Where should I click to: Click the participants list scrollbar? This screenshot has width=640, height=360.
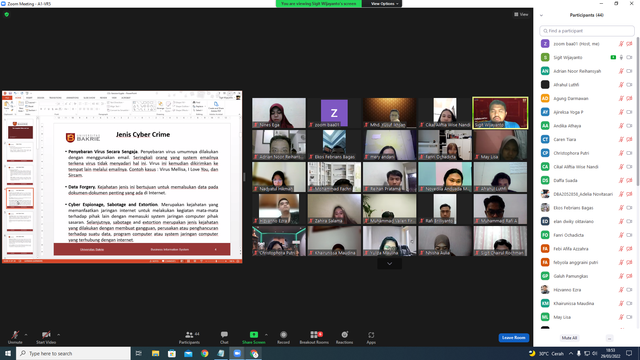[638, 110]
